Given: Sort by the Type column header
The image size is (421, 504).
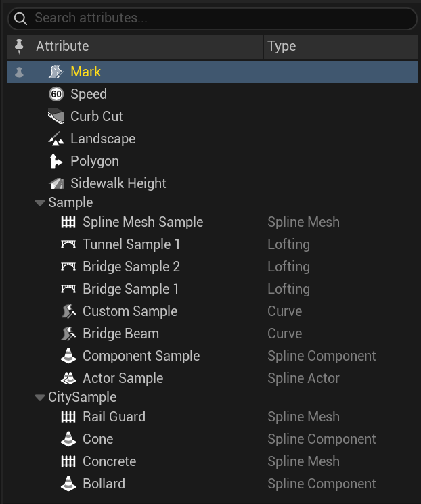Looking at the screenshot, I should pos(340,47).
